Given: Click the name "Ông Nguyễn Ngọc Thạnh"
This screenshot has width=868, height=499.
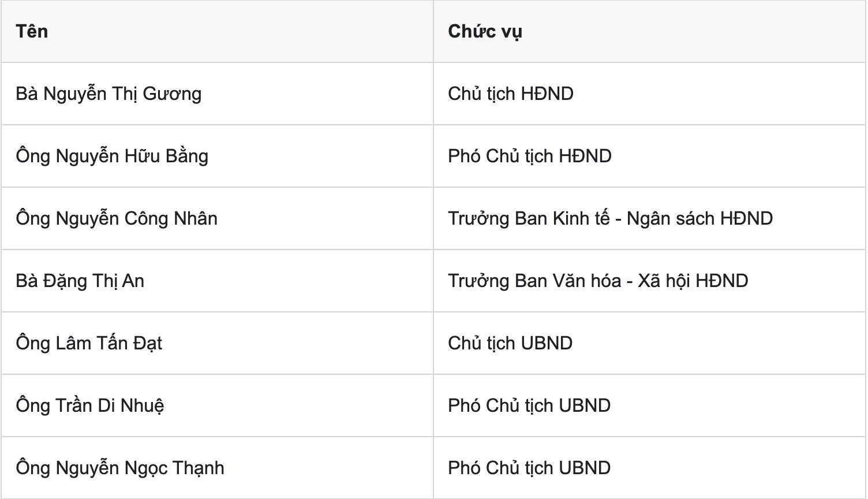Looking at the screenshot, I should [x=120, y=468].
